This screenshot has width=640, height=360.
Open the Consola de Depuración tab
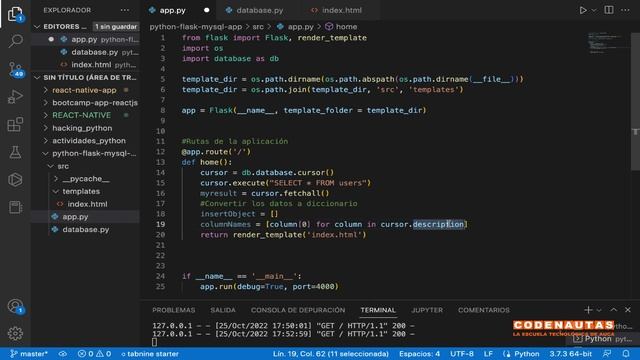(298, 310)
